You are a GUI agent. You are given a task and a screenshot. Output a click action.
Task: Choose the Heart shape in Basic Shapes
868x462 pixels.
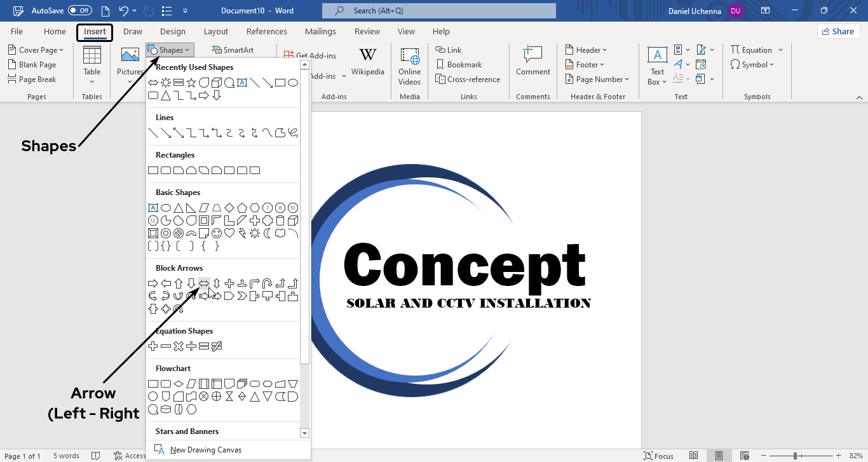click(229, 233)
